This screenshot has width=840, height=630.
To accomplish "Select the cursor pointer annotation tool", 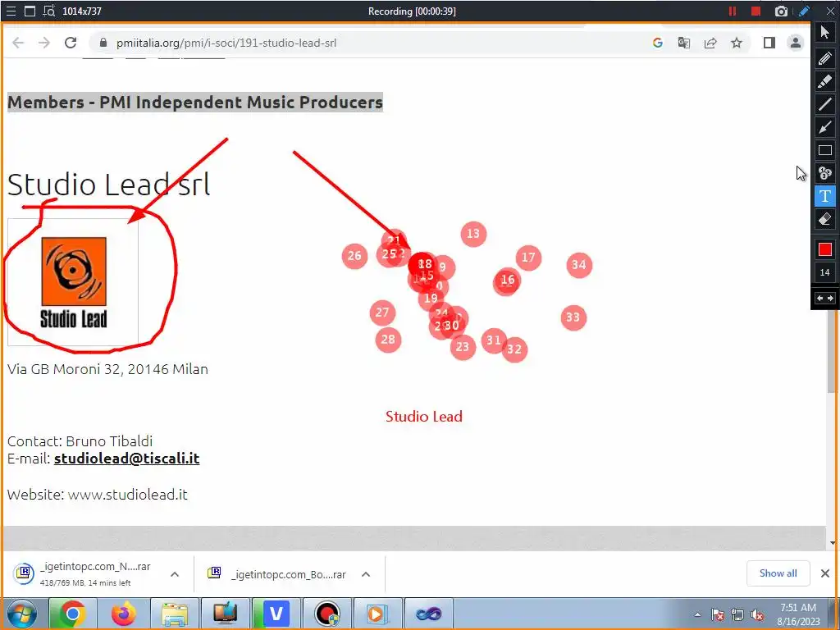I will click(825, 33).
